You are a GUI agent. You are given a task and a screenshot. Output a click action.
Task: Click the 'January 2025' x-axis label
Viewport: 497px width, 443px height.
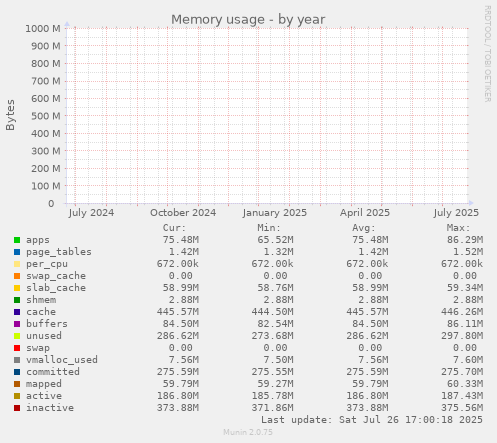pos(275,213)
